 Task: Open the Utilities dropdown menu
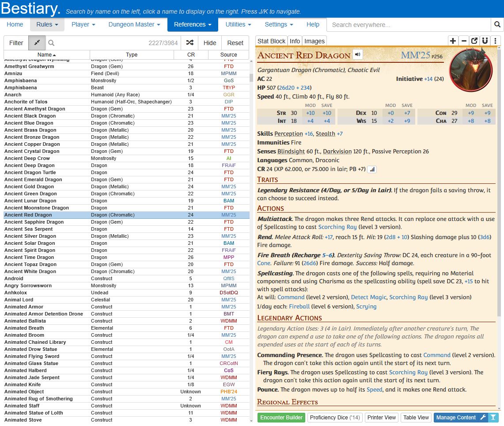tap(238, 25)
